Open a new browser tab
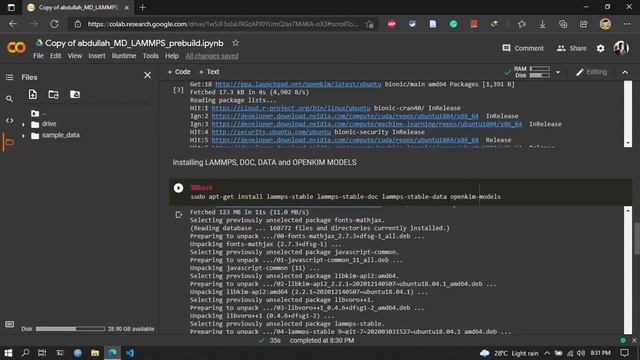This screenshot has height=360, width=640. point(142,7)
